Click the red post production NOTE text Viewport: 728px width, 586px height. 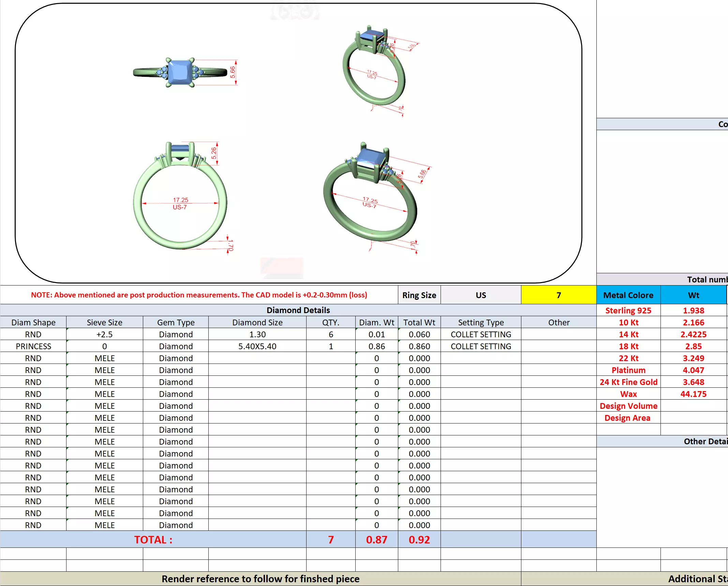click(x=199, y=295)
